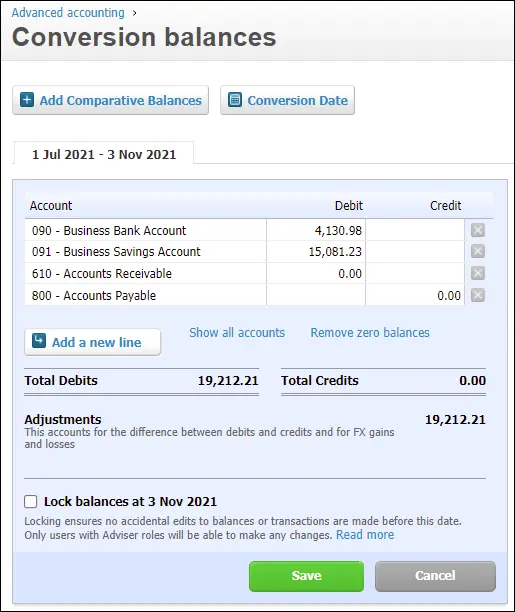The image size is (515, 612).
Task: Save the conversion balances
Action: coord(307,576)
